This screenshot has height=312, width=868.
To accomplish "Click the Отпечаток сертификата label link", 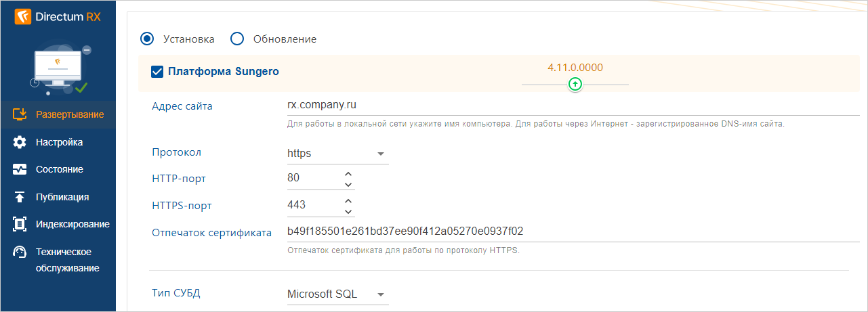I will coord(211,233).
